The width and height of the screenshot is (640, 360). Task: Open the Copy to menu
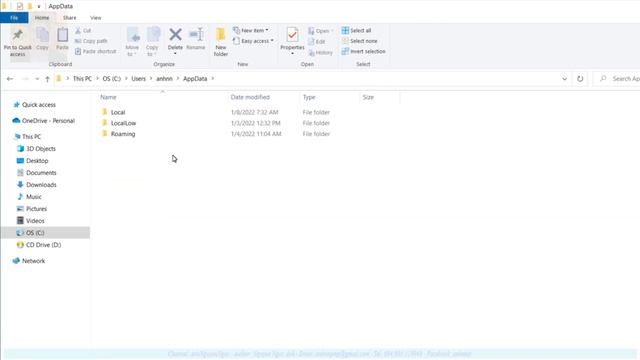152,42
